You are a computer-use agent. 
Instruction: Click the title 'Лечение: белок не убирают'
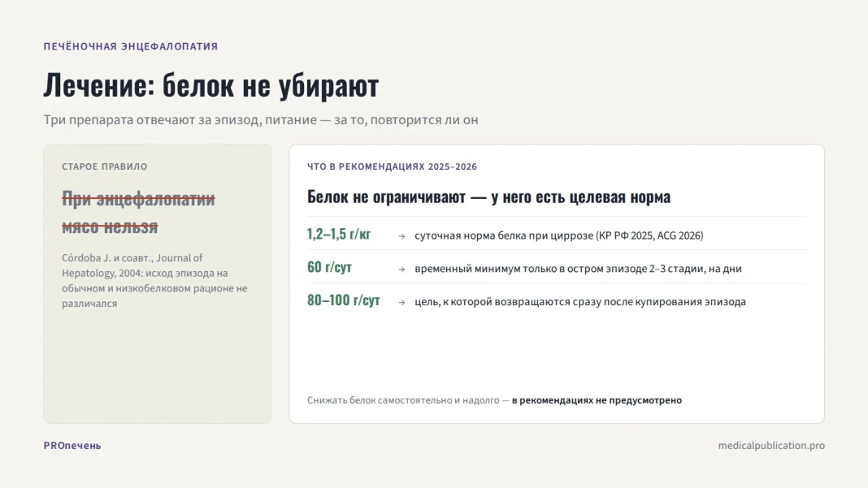[x=211, y=85]
